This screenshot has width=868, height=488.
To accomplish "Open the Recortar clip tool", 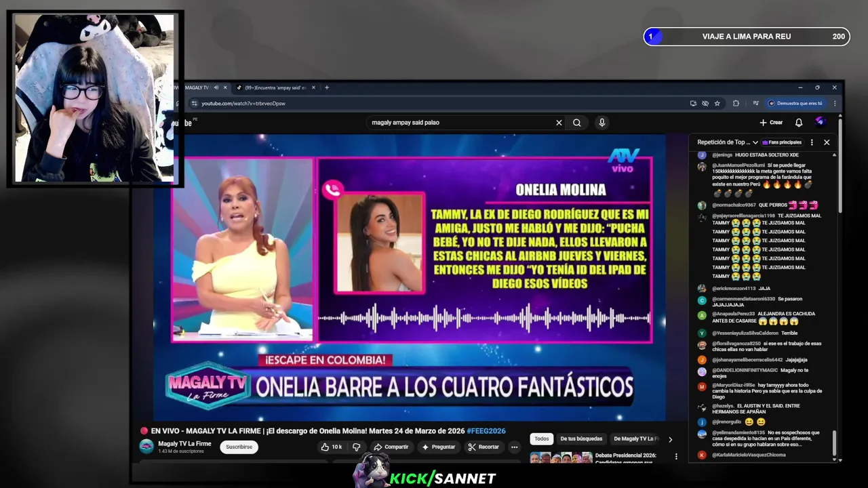I will pyautogui.click(x=484, y=447).
